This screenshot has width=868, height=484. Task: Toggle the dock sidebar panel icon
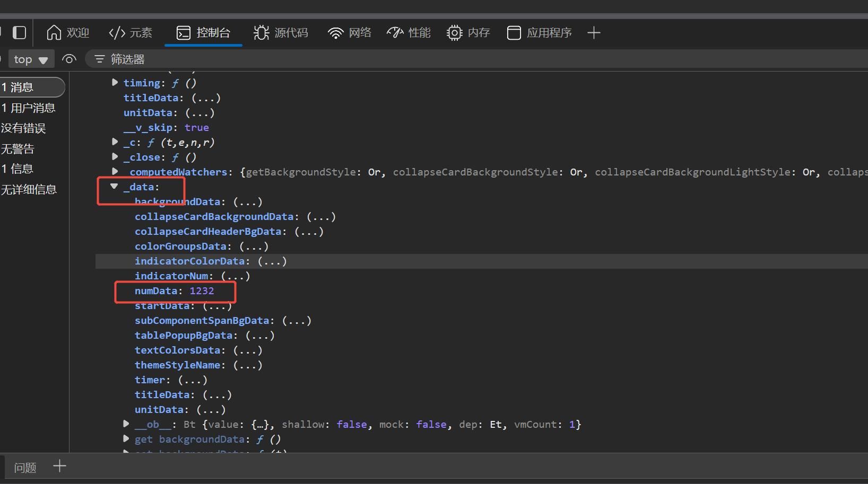point(20,33)
